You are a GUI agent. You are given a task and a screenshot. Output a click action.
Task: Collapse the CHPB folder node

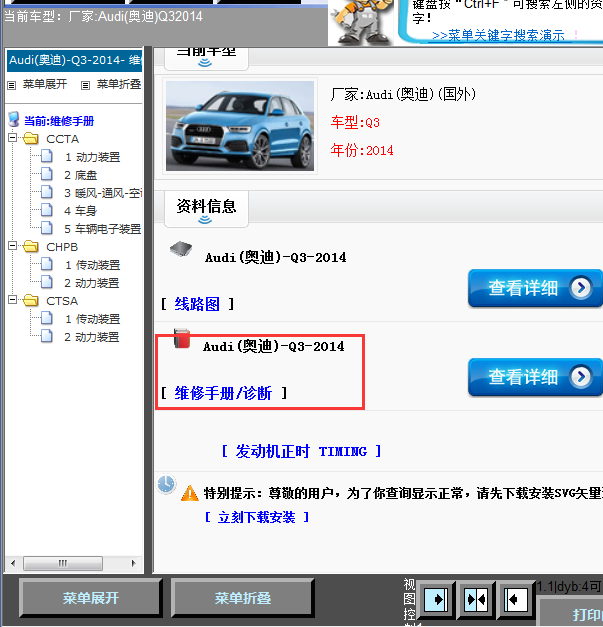(12, 246)
